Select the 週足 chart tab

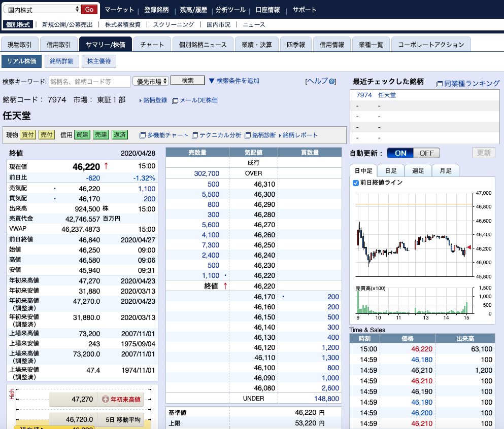418,171
